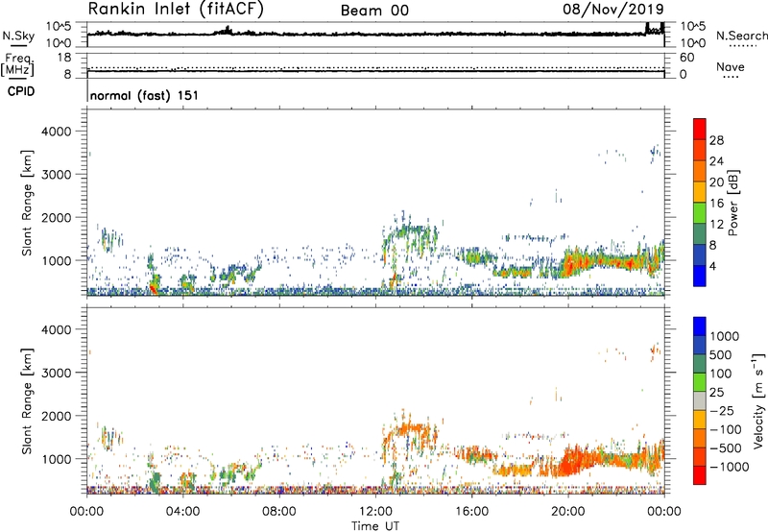The height and width of the screenshot is (532, 768).
Task: Click the 3000 tick on velocity panel axis
Action: (56, 373)
